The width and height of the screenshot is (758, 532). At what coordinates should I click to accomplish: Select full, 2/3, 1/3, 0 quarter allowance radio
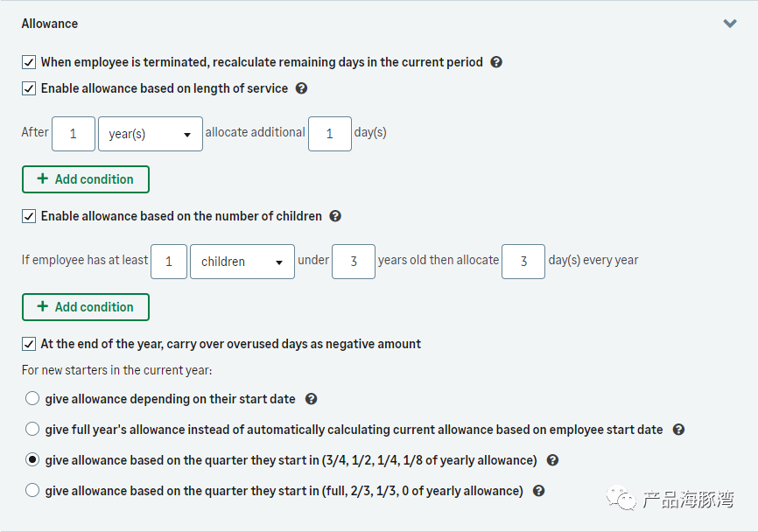point(32,491)
